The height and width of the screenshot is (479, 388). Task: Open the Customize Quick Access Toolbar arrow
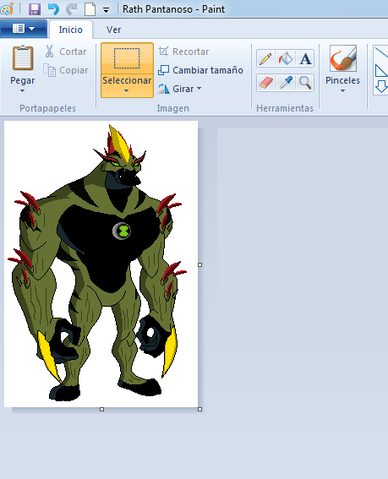pyautogui.click(x=106, y=10)
